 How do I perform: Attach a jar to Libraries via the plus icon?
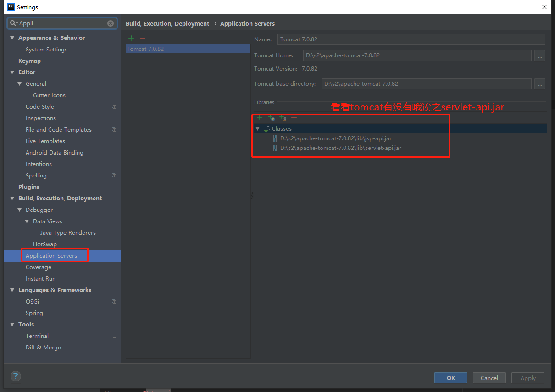[260, 118]
